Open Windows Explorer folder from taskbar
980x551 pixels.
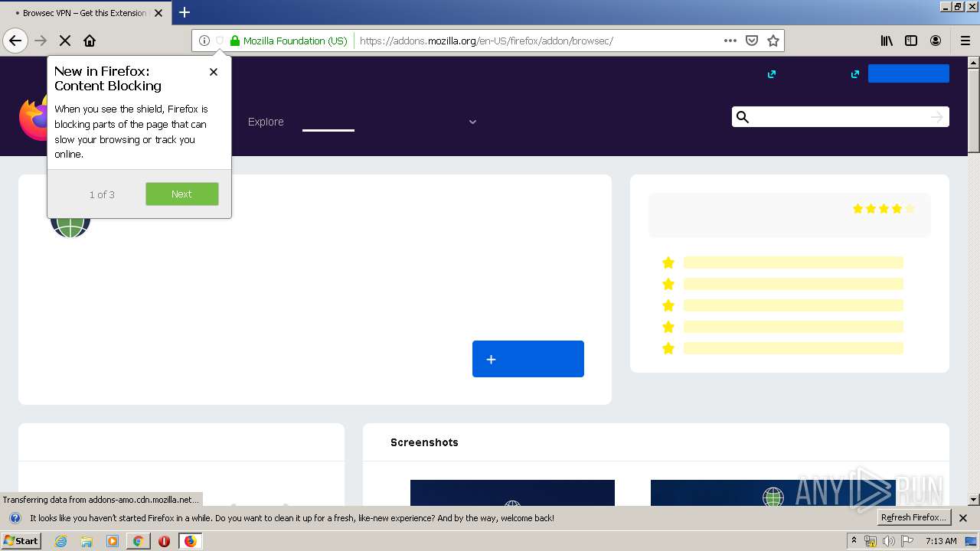[87, 541]
